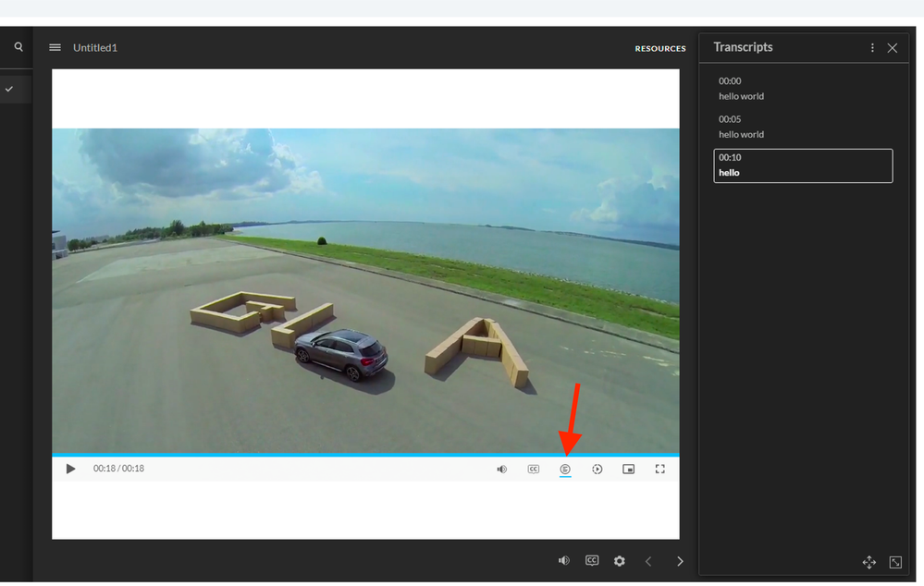Screen dimensions: 924x586
Task: Open the player settings gear
Action: (620, 561)
